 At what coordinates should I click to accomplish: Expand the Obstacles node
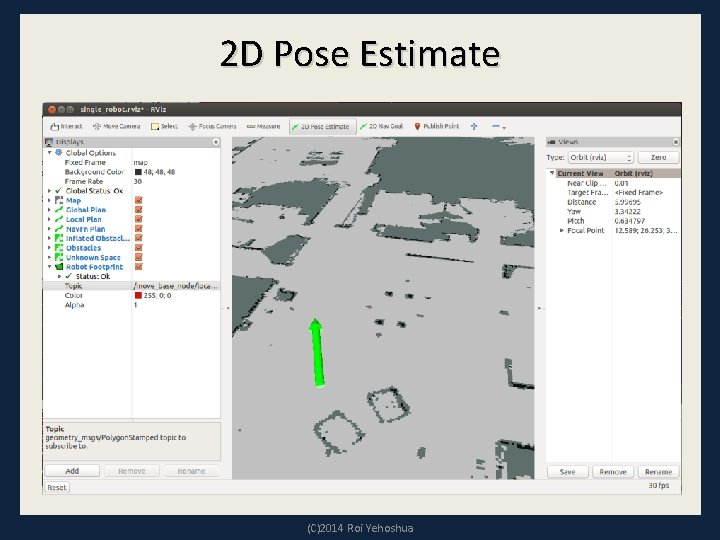[50, 248]
